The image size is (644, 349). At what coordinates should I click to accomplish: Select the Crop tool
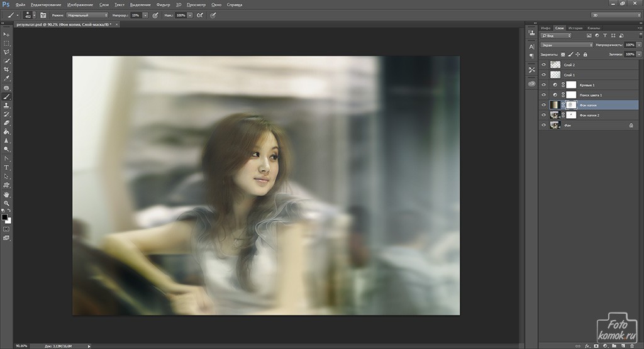6,70
